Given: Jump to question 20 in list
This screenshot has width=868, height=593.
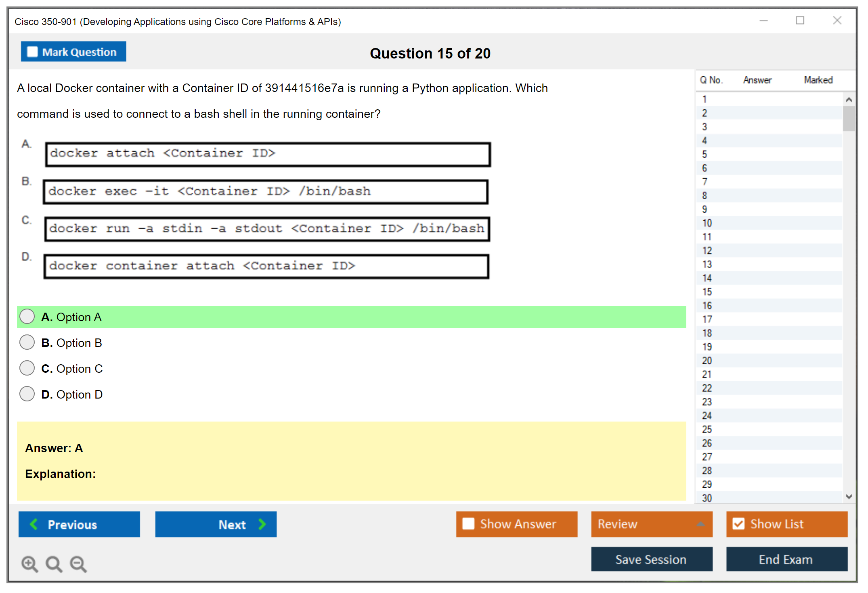Looking at the screenshot, I should pos(707,361).
